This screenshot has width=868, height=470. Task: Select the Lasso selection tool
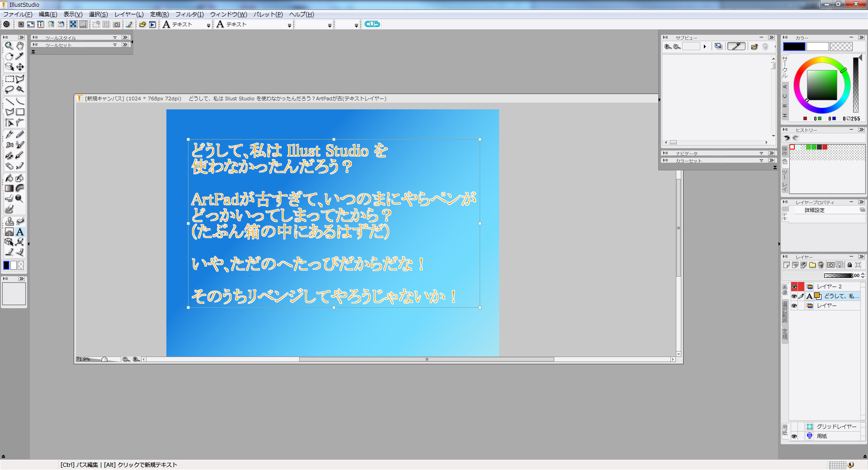[x=9, y=89]
